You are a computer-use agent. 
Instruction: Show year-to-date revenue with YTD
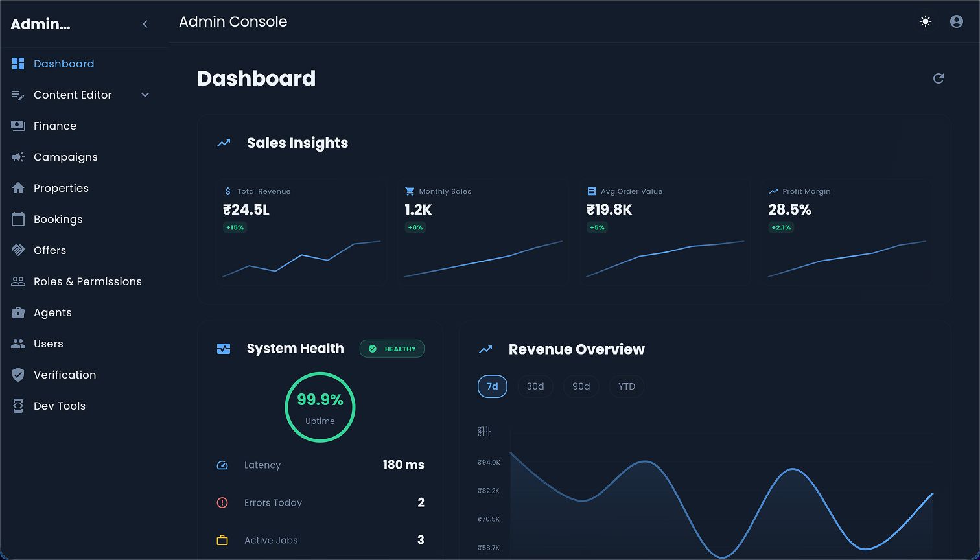626,386
